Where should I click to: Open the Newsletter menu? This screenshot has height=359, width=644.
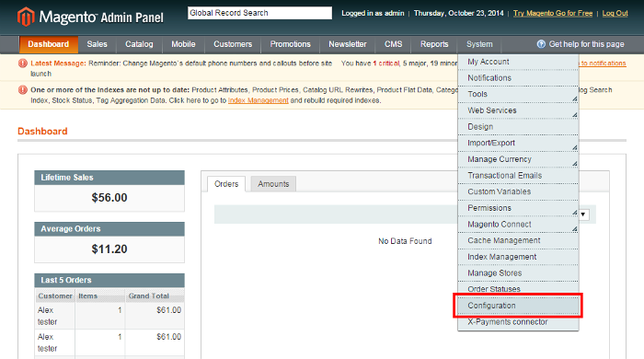click(x=348, y=44)
